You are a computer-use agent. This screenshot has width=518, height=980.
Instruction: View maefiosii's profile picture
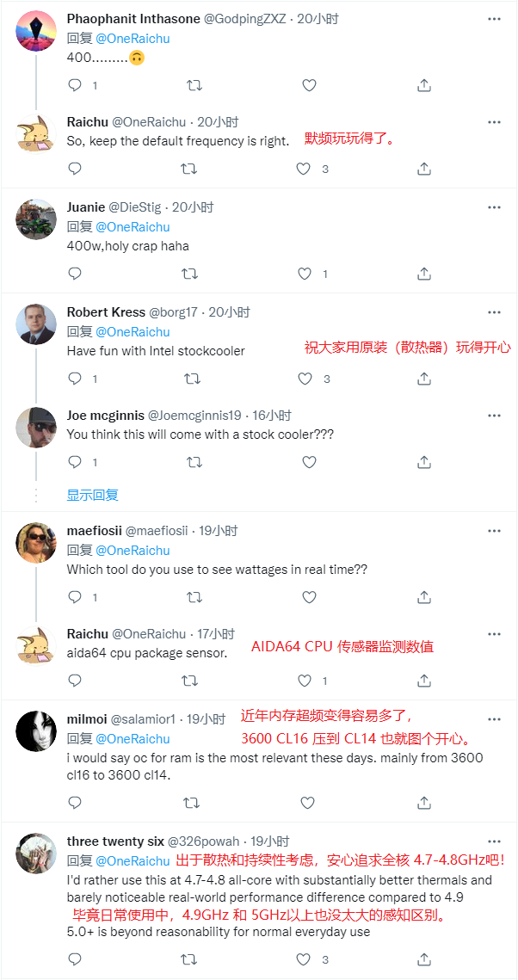(x=35, y=543)
